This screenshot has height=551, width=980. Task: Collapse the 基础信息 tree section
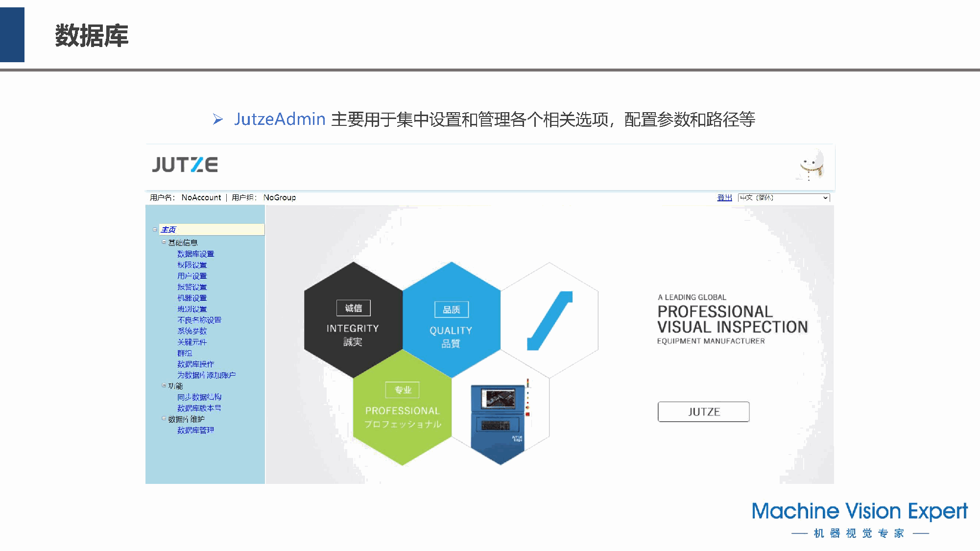coord(164,242)
